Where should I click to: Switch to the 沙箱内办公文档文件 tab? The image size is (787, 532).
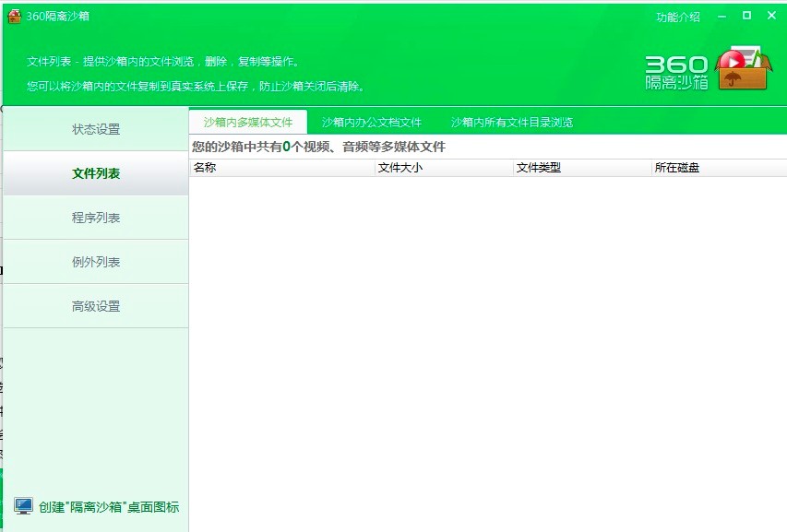point(371,122)
